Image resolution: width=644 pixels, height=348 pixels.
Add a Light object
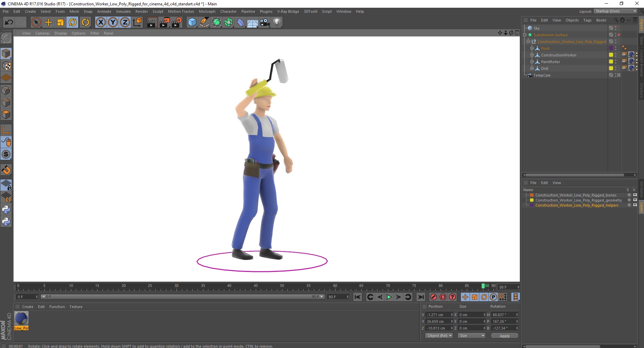277,23
